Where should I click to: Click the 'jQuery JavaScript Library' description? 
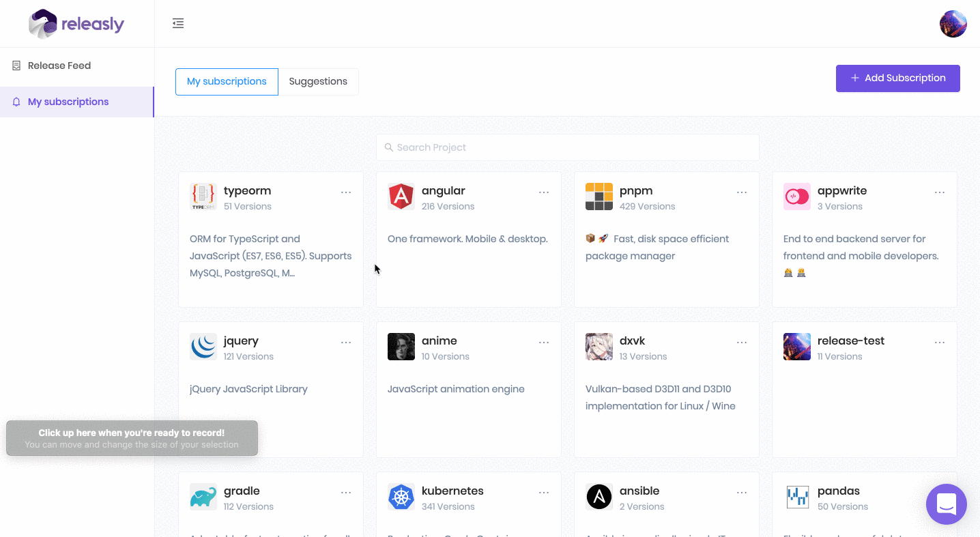(x=248, y=390)
